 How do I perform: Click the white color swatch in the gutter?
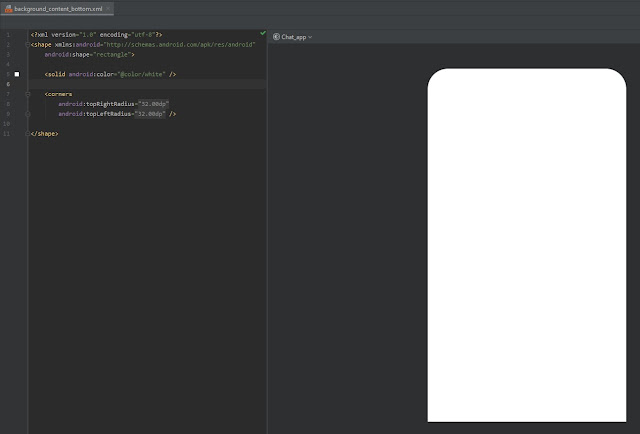click(17, 74)
